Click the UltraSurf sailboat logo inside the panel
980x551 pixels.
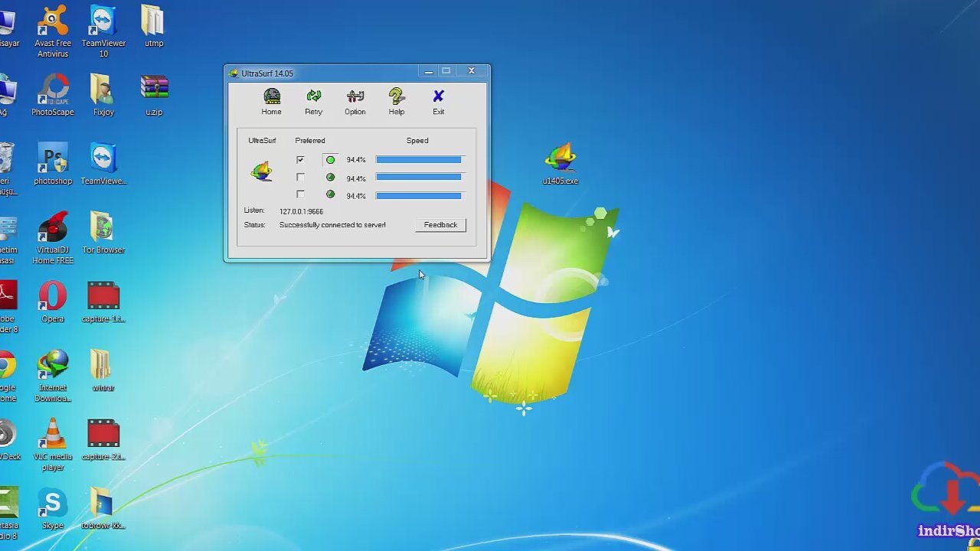262,171
